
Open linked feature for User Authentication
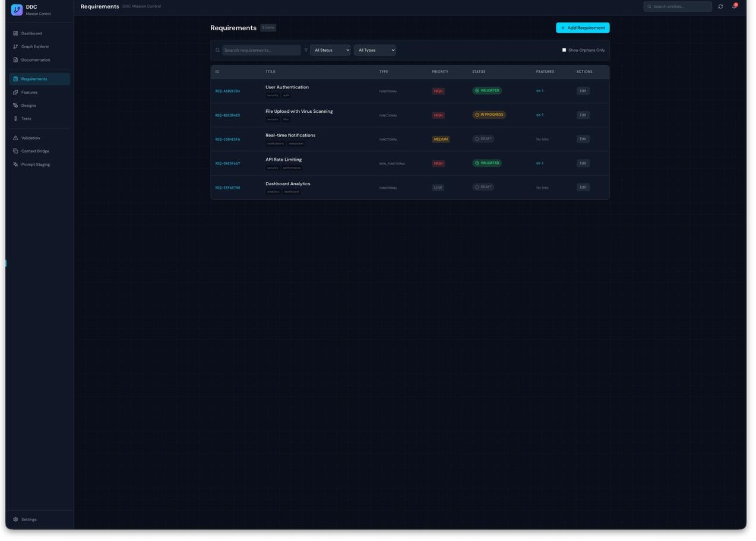(540, 91)
